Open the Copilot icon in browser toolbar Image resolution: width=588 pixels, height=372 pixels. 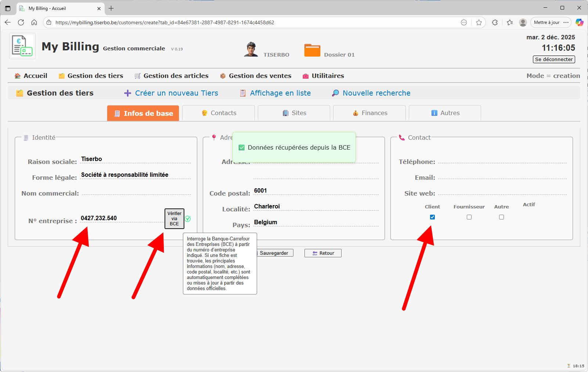579,22
